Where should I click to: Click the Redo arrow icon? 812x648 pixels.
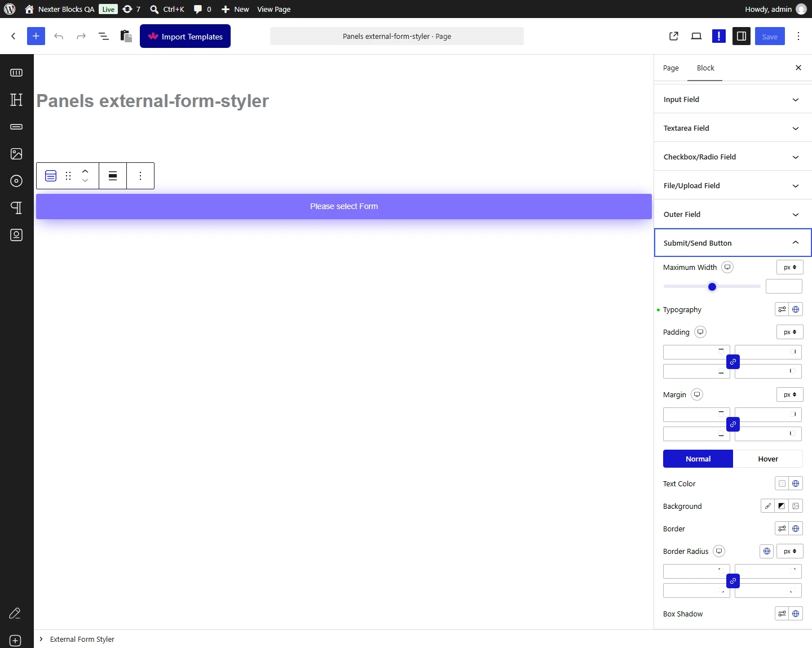point(81,36)
